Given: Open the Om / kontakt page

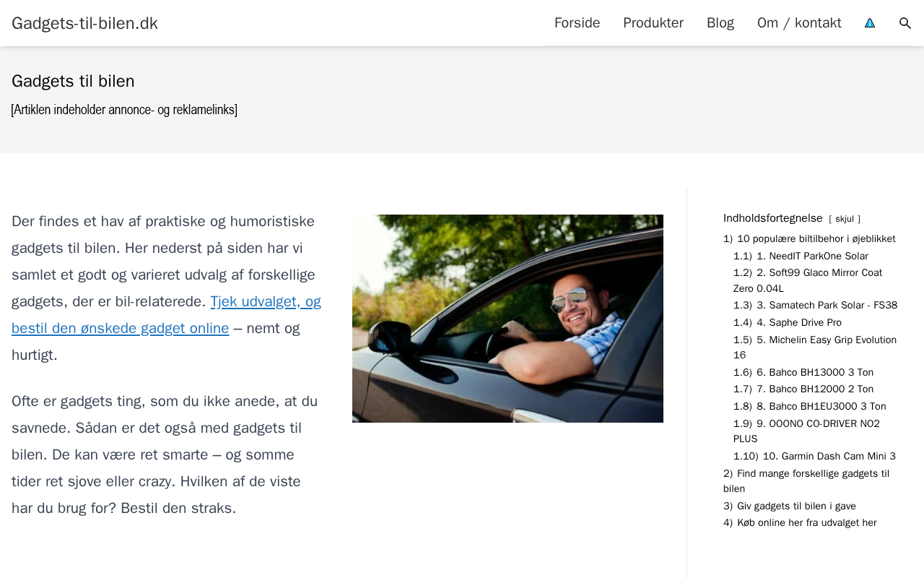Looking at the screenshot, I should tap(799, 23).
